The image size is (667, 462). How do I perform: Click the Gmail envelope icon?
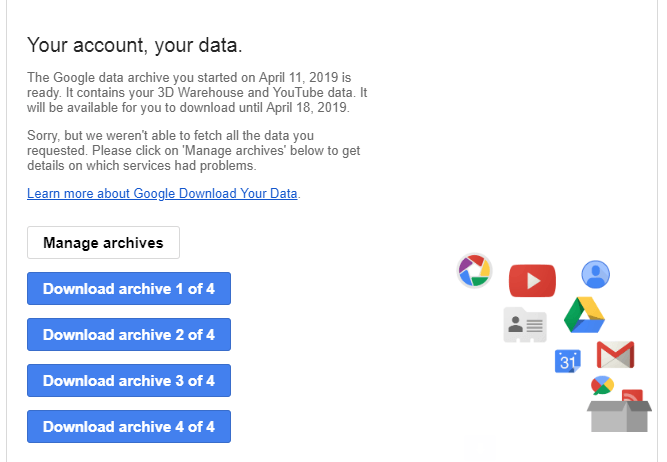(x=616, y=355)
